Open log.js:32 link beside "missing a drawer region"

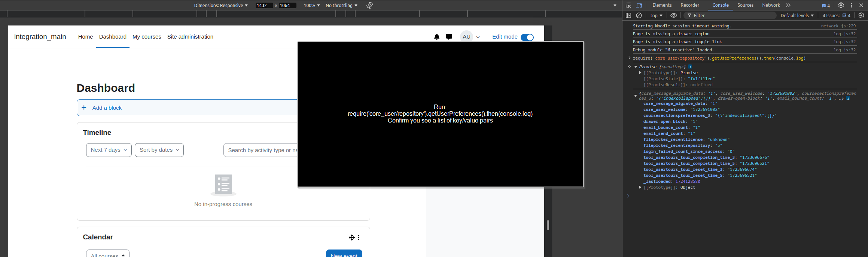(844, 34)
